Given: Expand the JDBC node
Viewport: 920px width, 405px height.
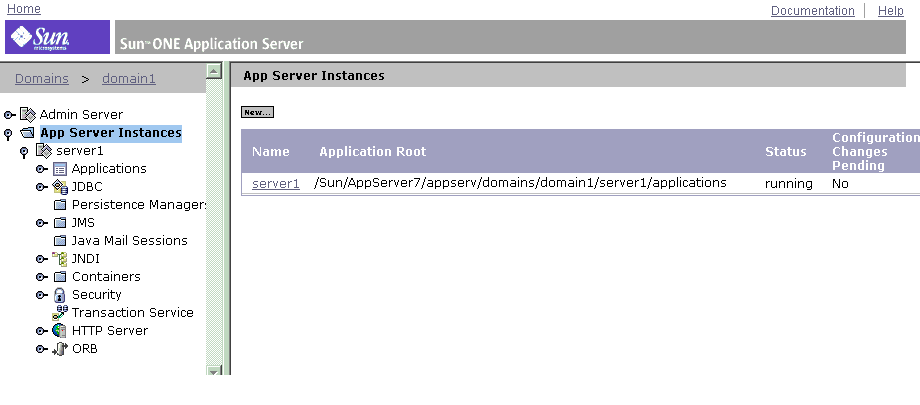Looking at the screenshot, I should 42,187.
